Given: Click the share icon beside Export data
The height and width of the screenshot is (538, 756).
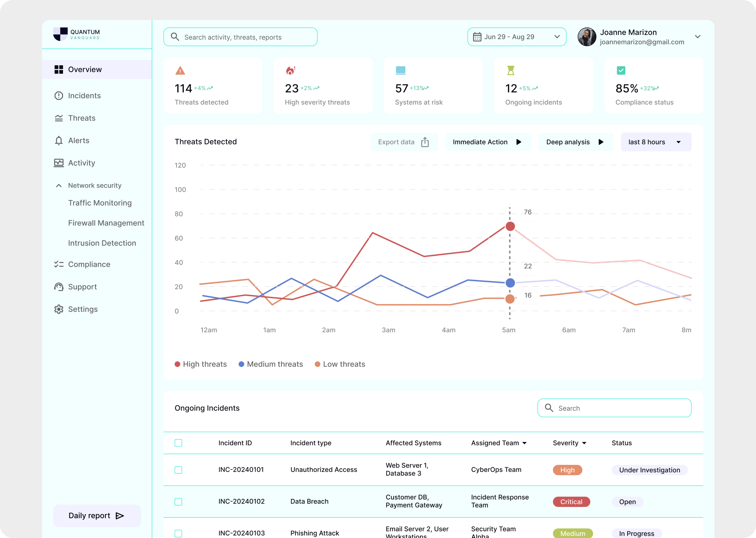Looking at the screenshot, I should (425, 142).
